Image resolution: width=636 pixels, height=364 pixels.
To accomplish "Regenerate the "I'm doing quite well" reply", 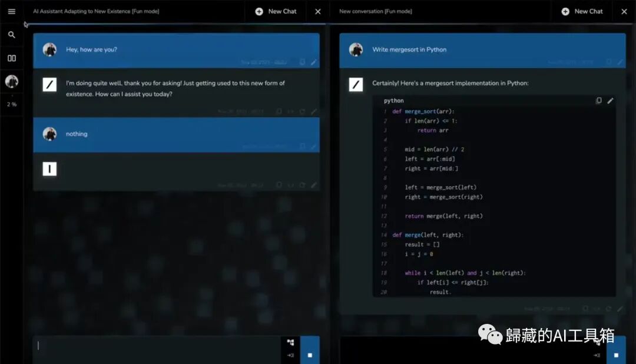I will [x=302, y=111].
